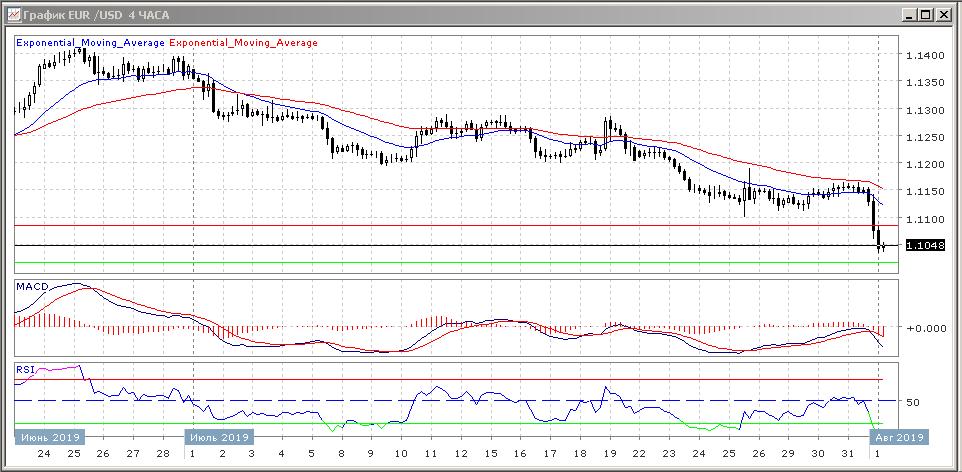
Task: Click date 31 on the time axis
Action: click(x=848, y=454)
